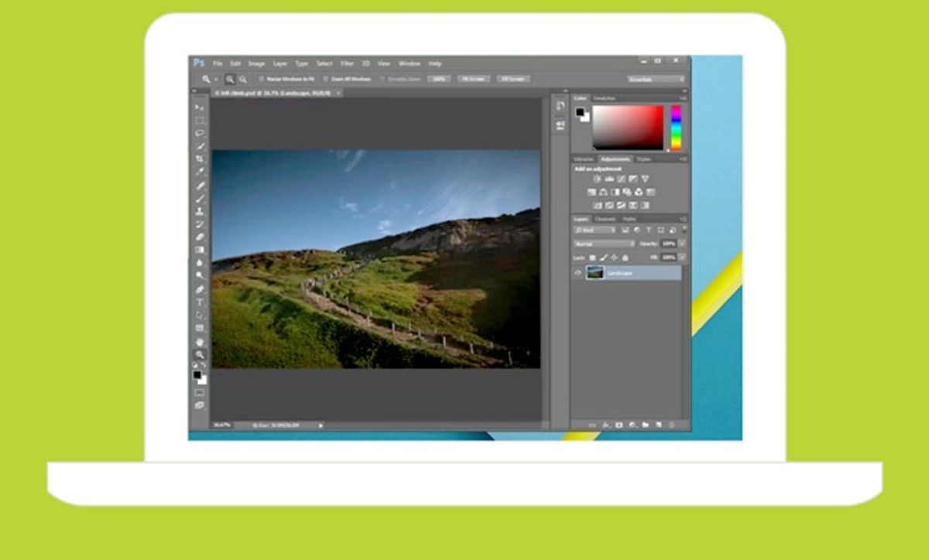This screenshot has height=560, width=929.
Task: Select the Type tool
Action: [x=200, y=302]
